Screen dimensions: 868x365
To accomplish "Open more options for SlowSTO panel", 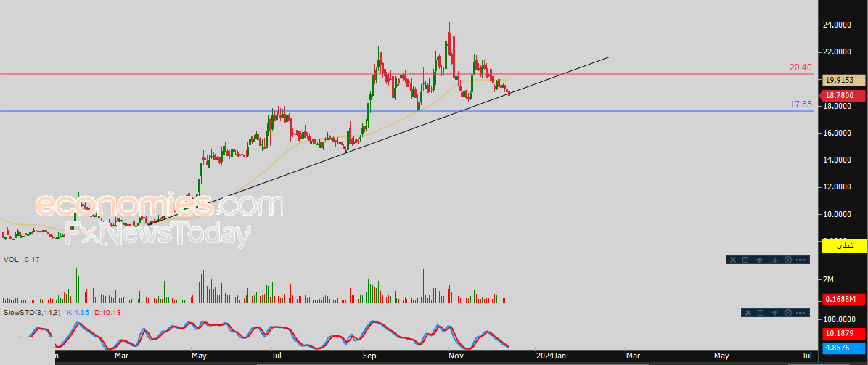I will tap(802, 313).
